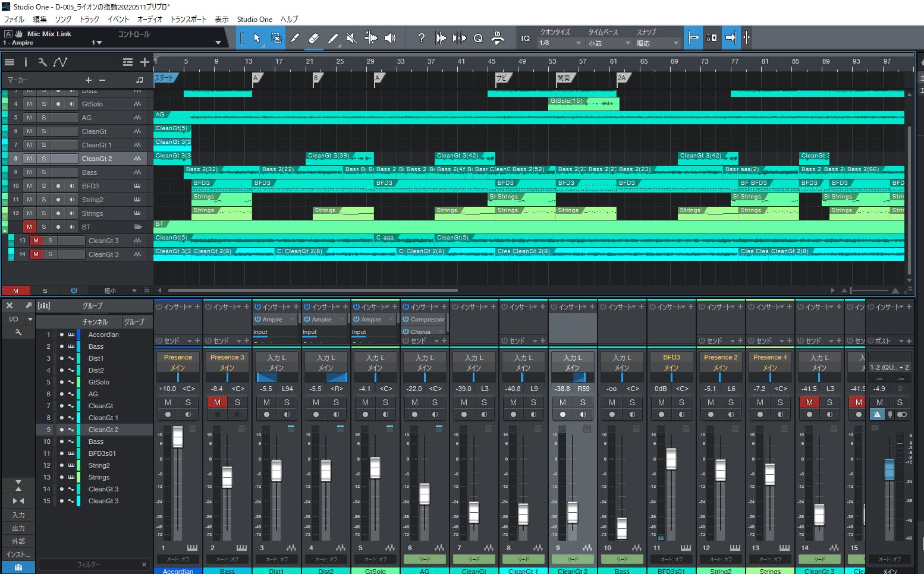Click the IQ button in toolbar
The height and width of the screenshot is (574, 924).
click(x=526, y=38)
